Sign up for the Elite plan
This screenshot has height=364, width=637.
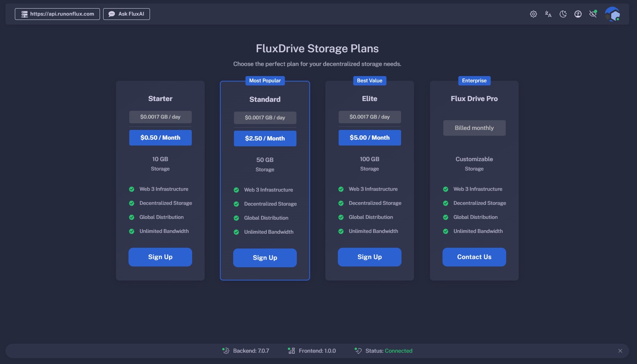coord(369,257)
